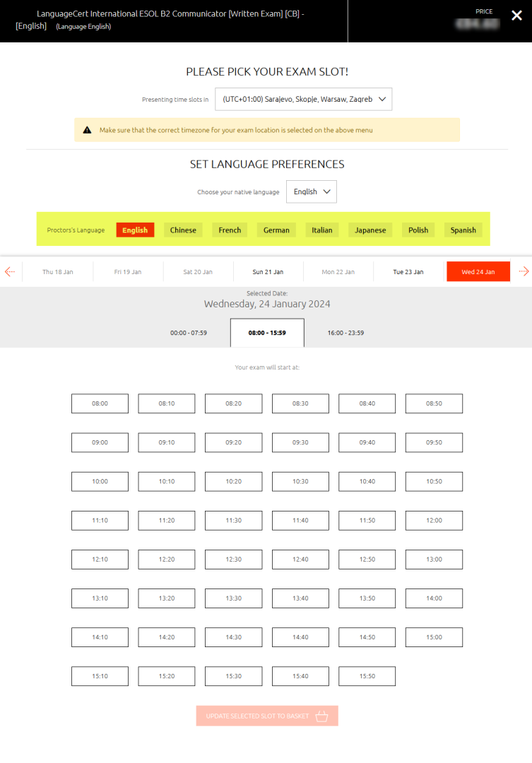This screenshot has width=532, height=763.
Task: Pick the 10:50 exam slot
Action: (x=435, y=481)
